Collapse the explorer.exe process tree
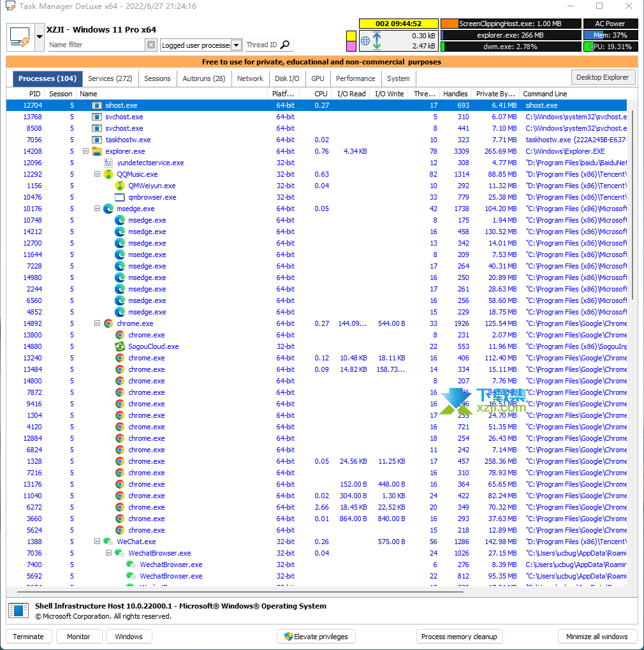The image size is (644, 650). coord(86,151)
